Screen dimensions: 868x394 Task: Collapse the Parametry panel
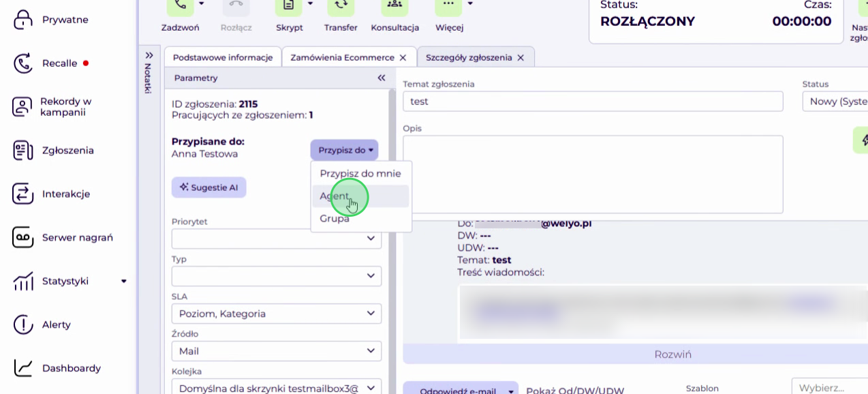coord(382,78)
